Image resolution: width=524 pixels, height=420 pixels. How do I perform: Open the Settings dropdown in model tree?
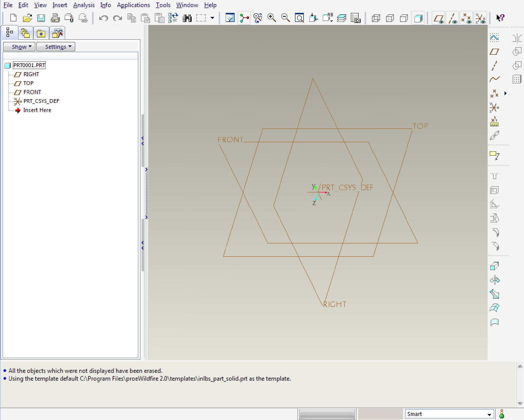pyautogui.click(x=56, y=47)
